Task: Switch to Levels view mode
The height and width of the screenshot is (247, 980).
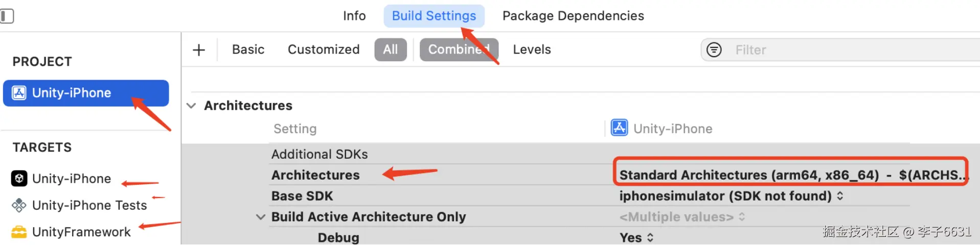Action: click(532, 50)
